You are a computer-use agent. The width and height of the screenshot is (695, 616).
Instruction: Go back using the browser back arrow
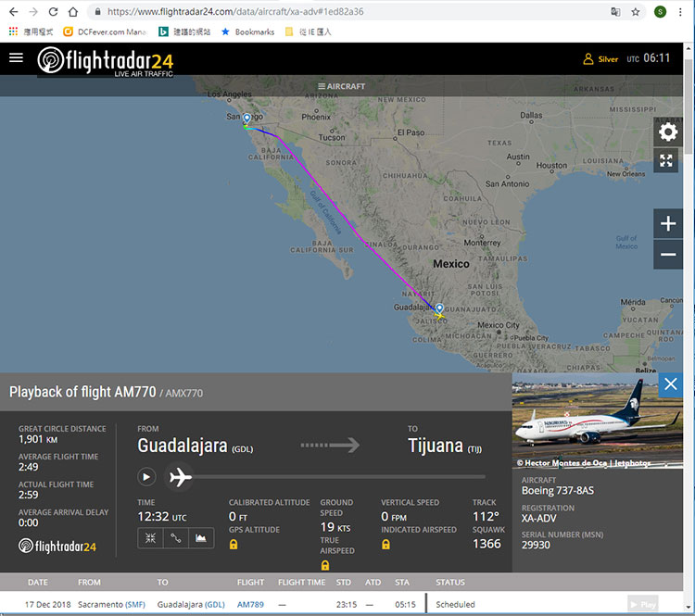tap(14, 12)
